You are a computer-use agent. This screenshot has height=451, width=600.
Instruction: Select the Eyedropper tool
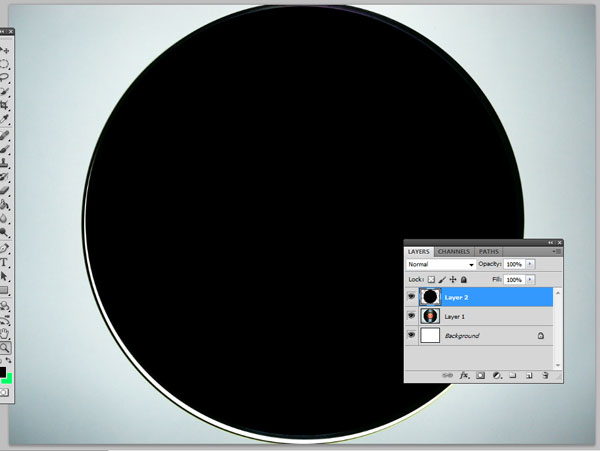coord(5,119)
